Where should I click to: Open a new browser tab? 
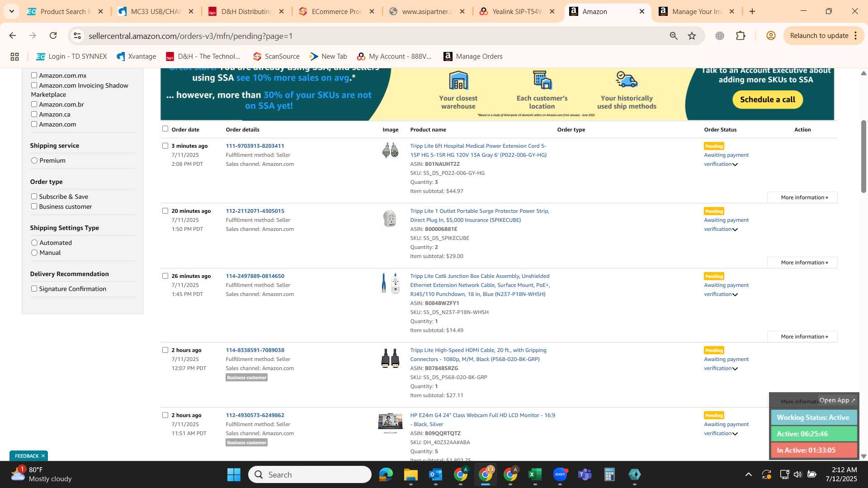(x=752, y=11)
